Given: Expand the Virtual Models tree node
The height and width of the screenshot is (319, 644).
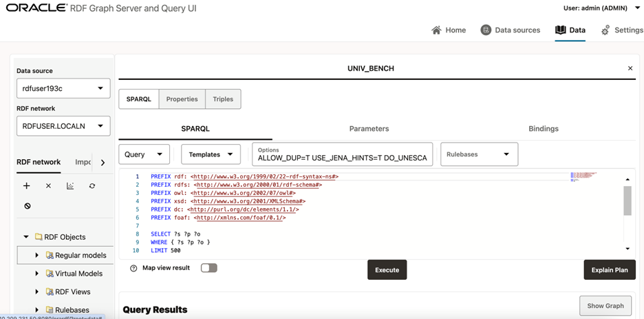Looking at the screenshot, I should [x=37, y=274].
